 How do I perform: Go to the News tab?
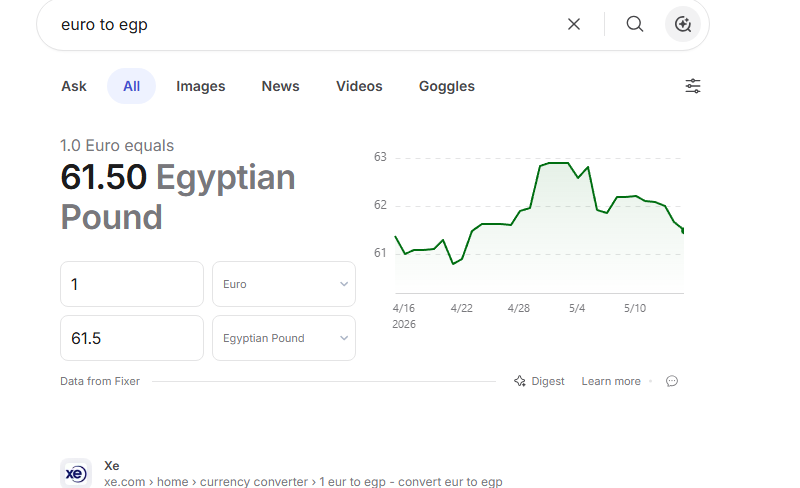(x=280, y=86)
